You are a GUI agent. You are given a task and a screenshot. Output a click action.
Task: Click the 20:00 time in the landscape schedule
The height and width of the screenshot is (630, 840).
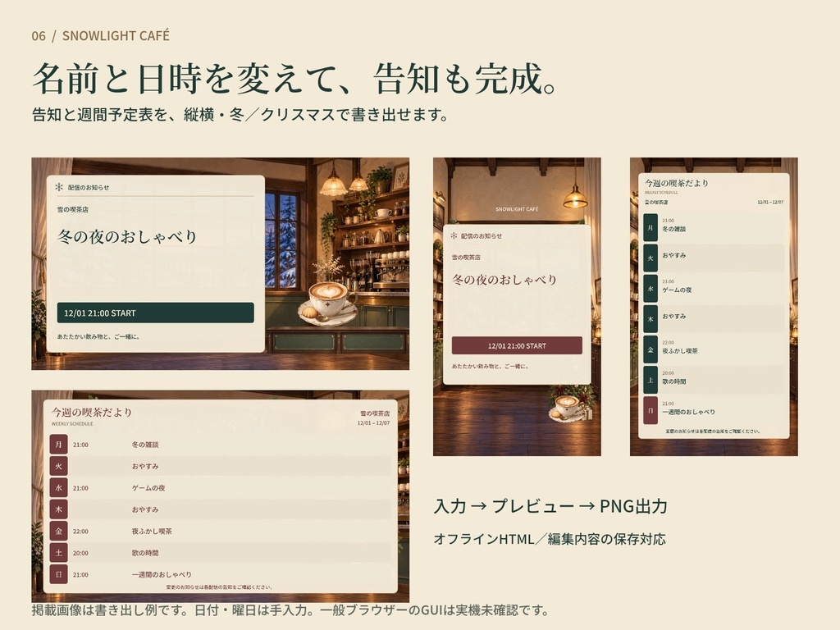click(80, 553)
